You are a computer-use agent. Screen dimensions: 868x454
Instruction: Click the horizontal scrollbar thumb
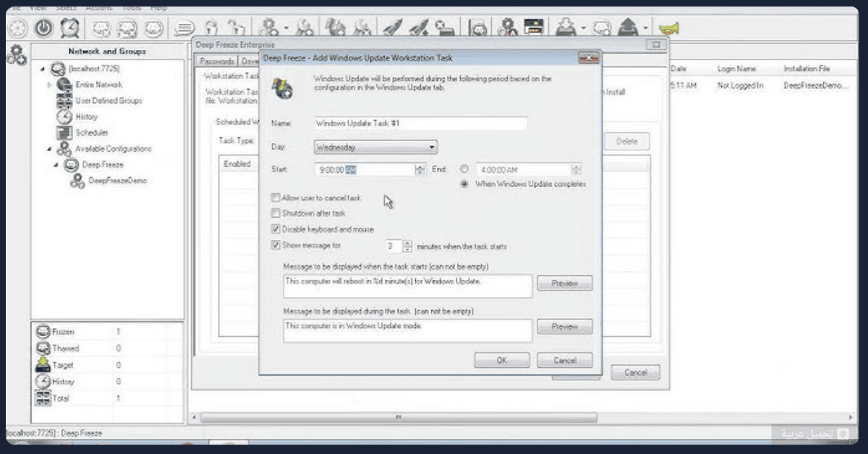(x=399, y=418)
